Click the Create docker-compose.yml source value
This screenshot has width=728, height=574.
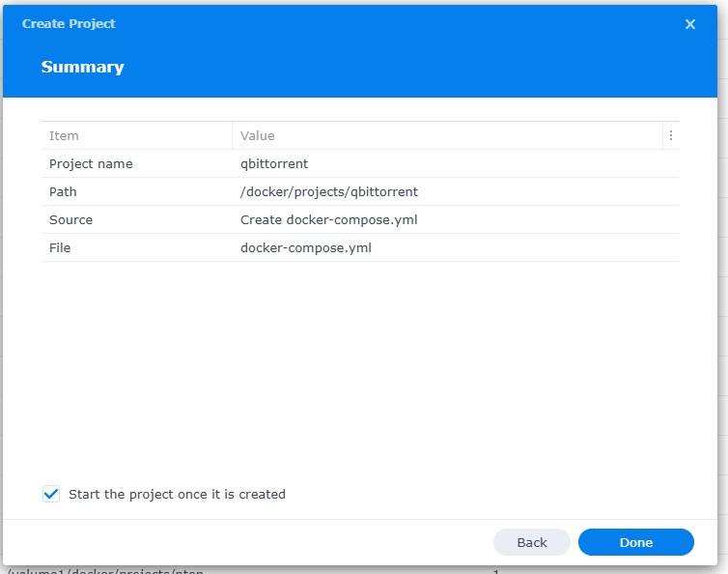(x=328, y=220)
